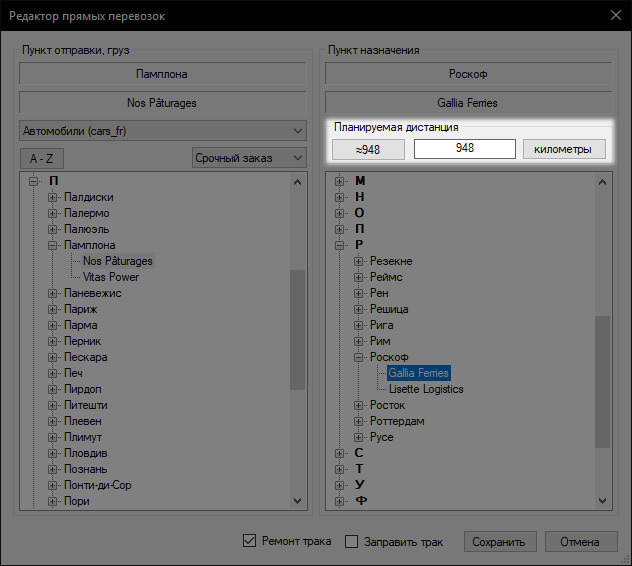This screenshot has width=632, height=566.
Task: Expand the У letter group in destination tree
Action: [339, 485]
